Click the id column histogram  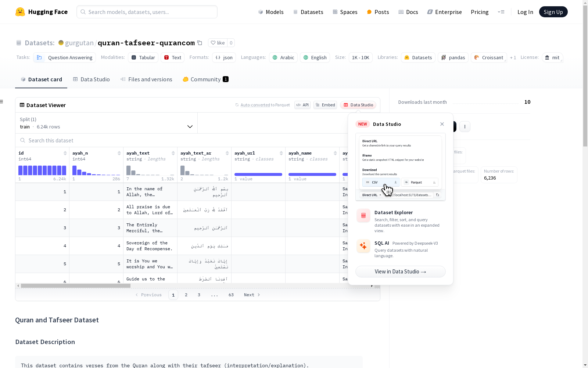click(x=42, y=170)
